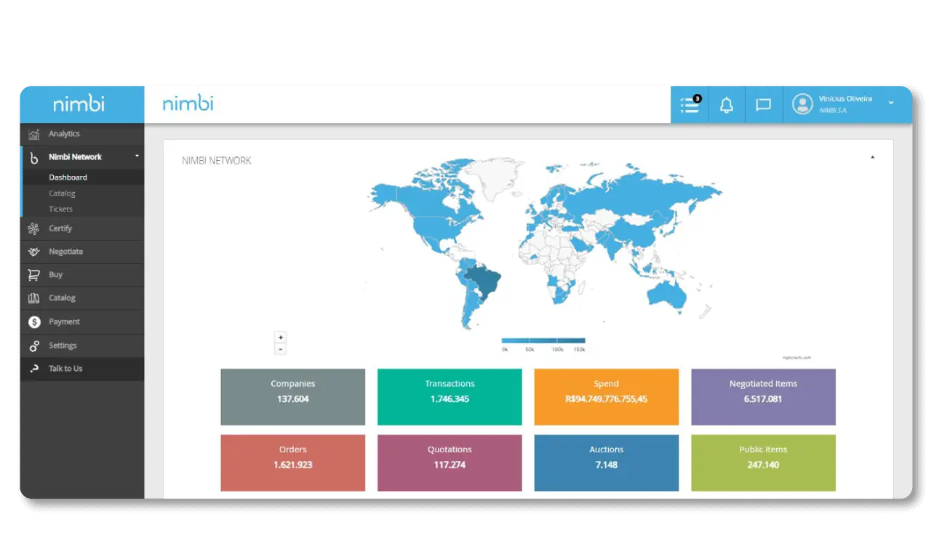Click the map color scale legend
Image resolution: width=931 pixels, height=560 pixels.
[543, 339]
